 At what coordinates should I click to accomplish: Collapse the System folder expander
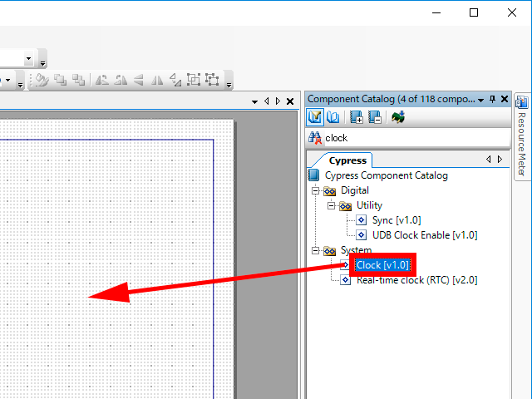[316, 250]
